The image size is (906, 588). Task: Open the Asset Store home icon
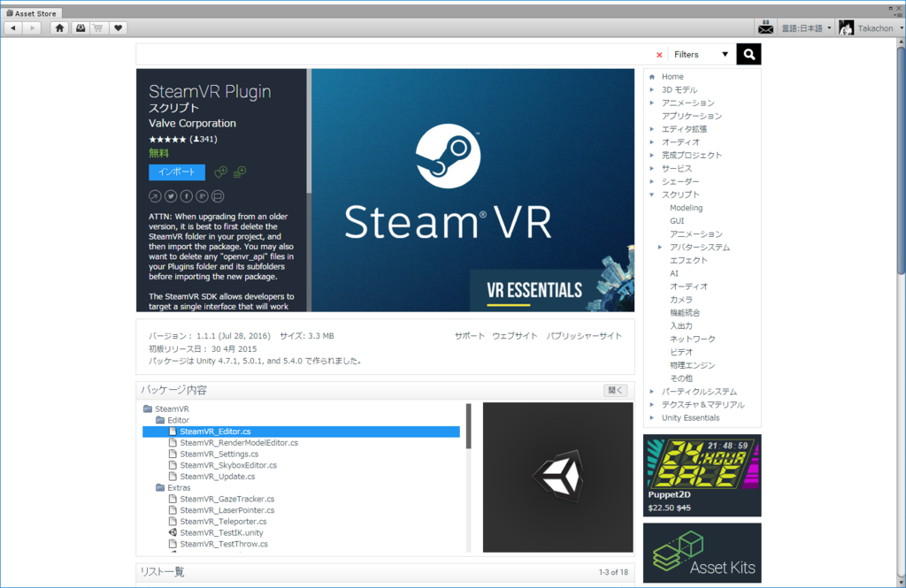59,27
